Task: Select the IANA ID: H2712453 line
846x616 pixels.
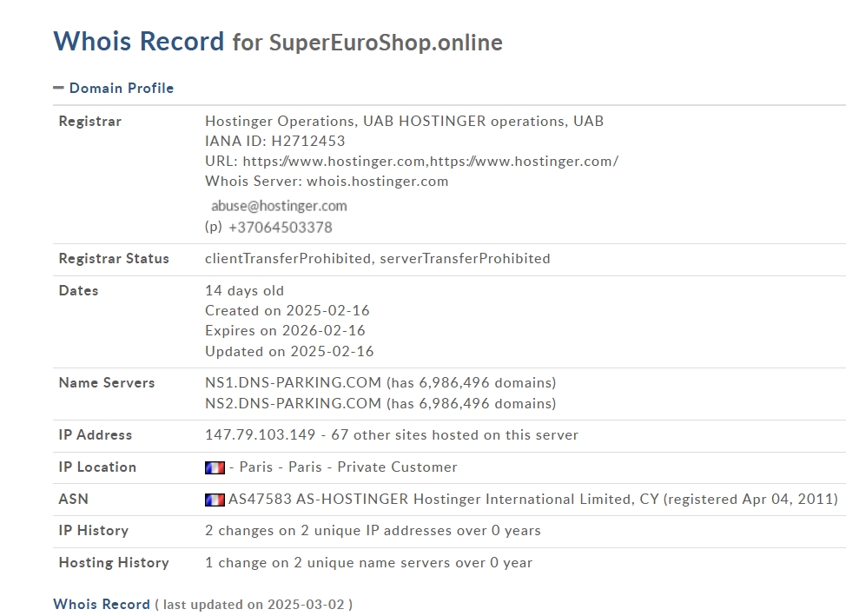Action: click(x=274, y=141)
